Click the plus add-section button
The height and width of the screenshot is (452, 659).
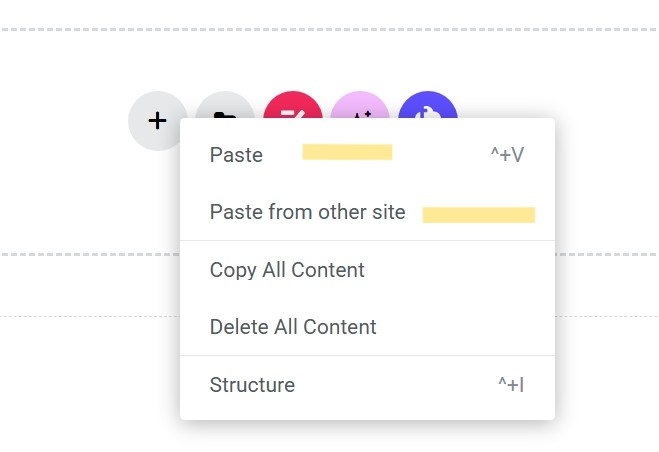coord(157,121)
